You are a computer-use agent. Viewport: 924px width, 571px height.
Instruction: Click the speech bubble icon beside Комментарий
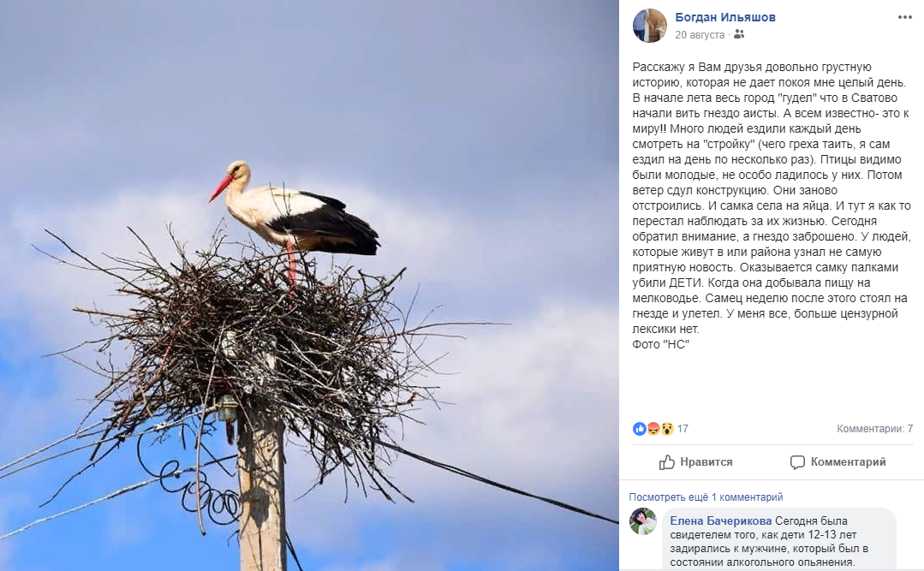797,462
